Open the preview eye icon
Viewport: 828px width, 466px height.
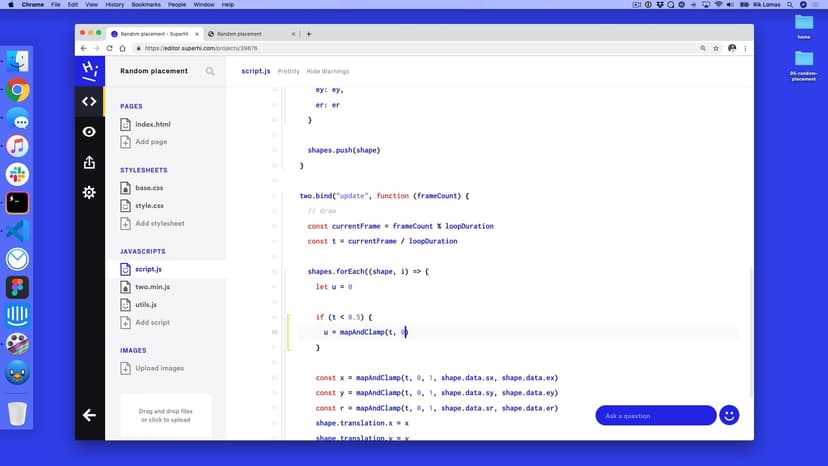89,132
